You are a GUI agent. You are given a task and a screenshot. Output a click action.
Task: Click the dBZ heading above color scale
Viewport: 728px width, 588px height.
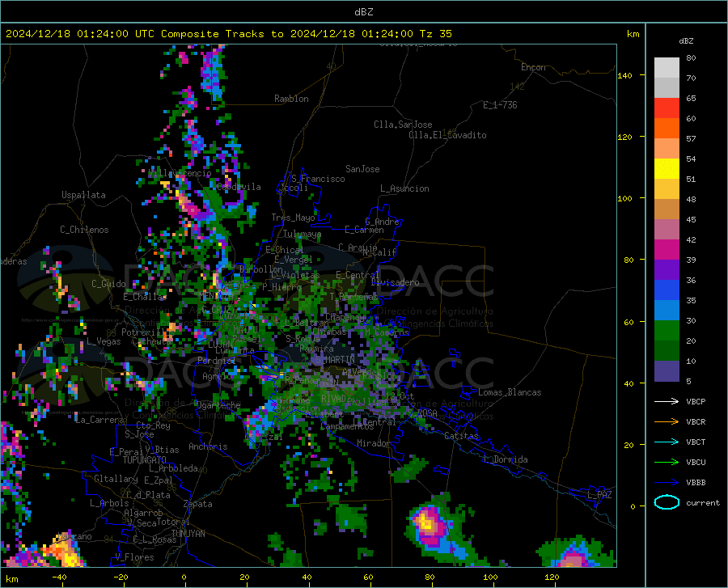(x=686, y=40)
